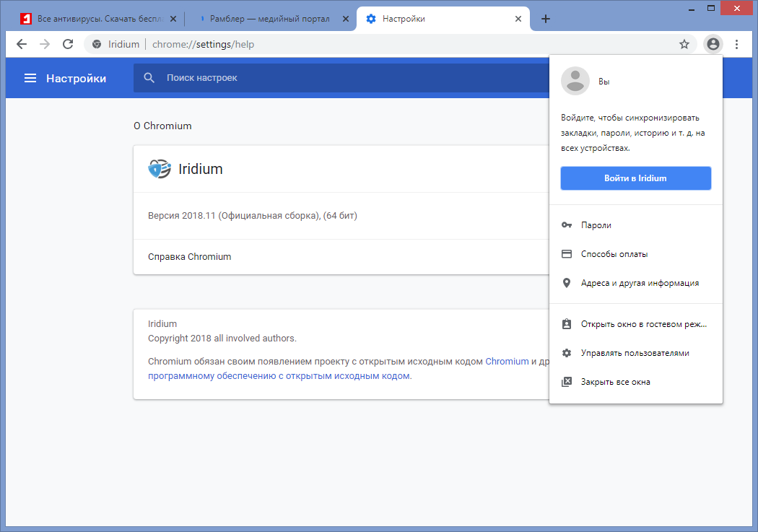Click the card icon beside Способы оплаты

click(x=567, y=254)
